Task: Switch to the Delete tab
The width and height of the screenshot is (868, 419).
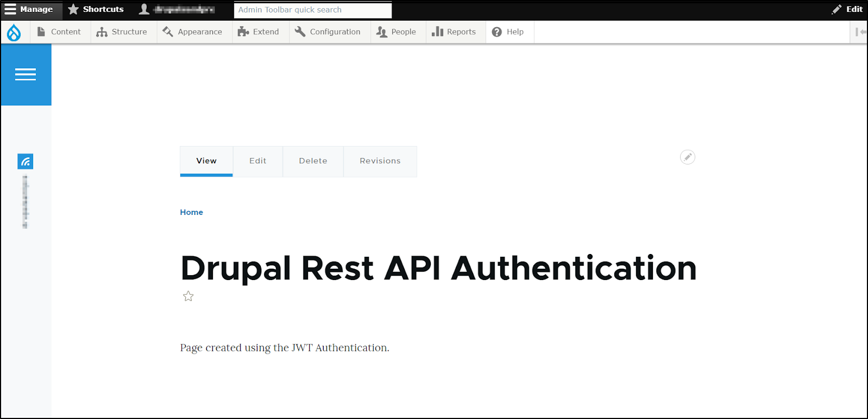Action: pos(313,161)
